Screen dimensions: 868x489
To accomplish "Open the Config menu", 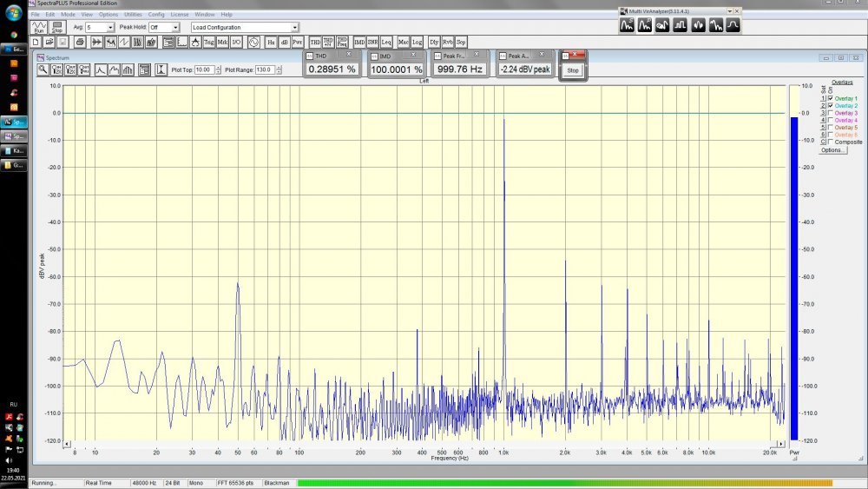I will (x=156, y=15).
